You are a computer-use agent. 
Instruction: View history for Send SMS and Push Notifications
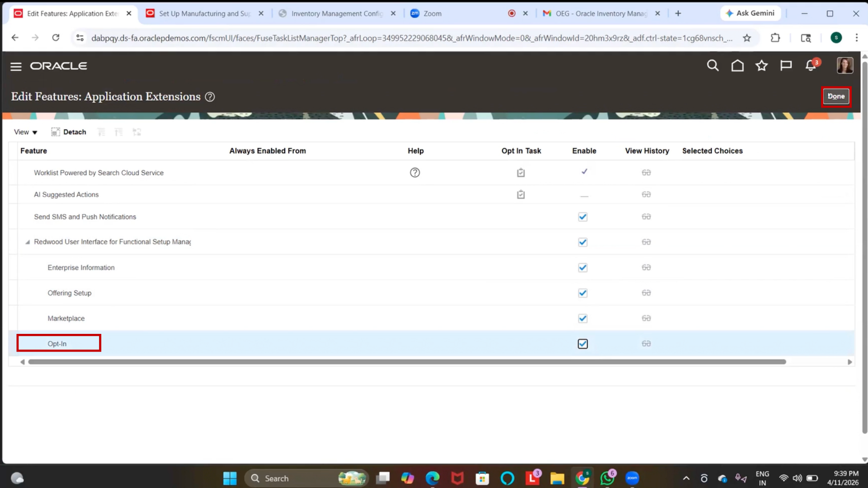coord(646,217)
